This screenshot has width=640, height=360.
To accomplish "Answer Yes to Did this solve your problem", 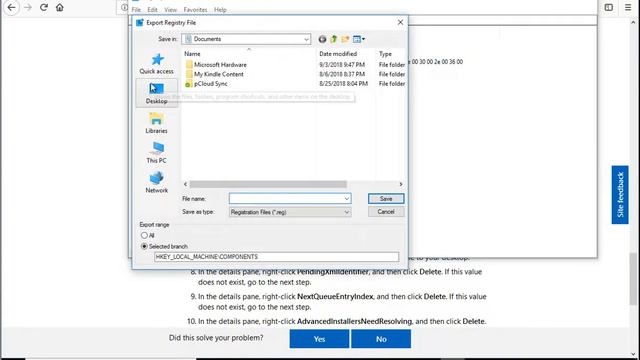I will 319,339.
